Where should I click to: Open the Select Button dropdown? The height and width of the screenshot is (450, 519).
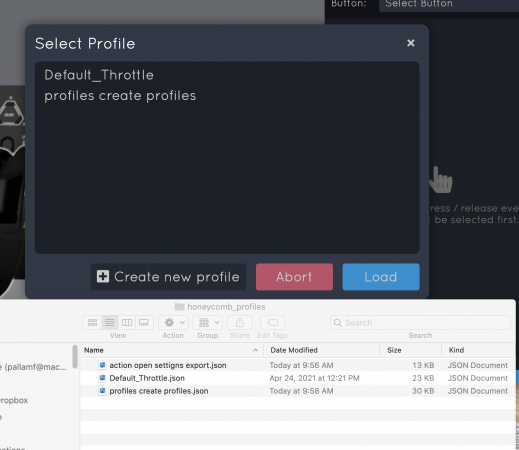point(449,5)
